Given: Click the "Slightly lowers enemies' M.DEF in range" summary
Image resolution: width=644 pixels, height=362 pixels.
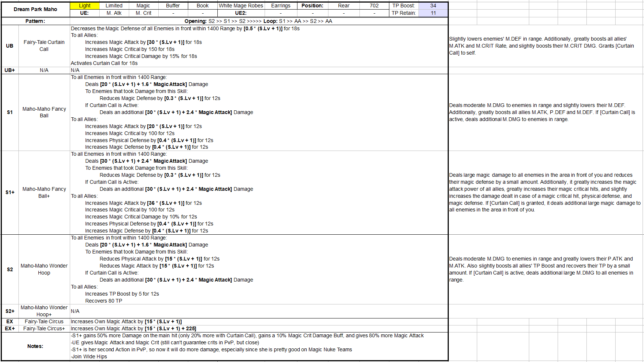Looking at the screenshot, I should (541, 46).
